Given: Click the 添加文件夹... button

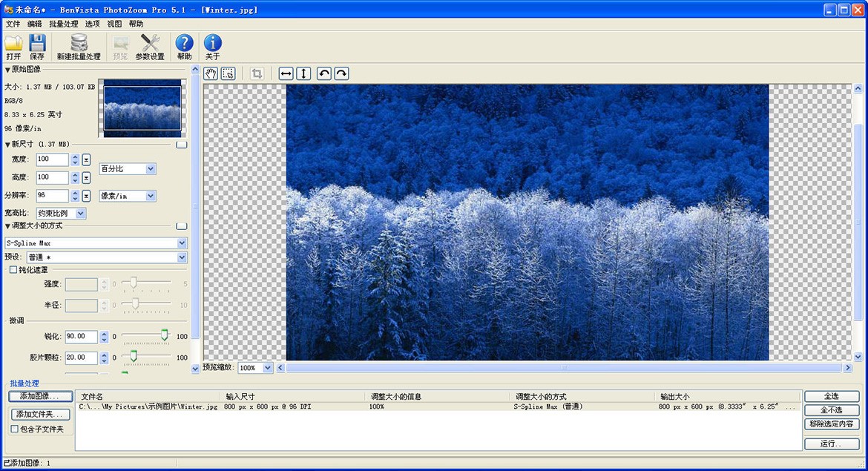Looking at the screenshot, I should coord(40,414).
